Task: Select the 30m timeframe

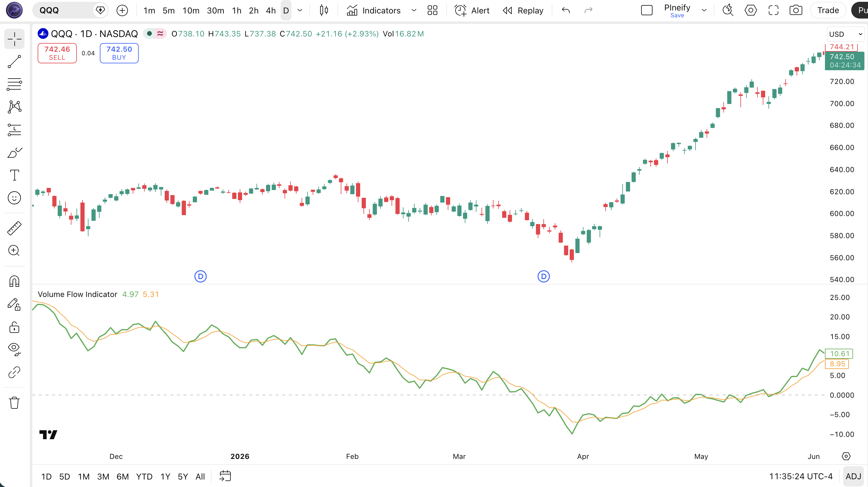Action: click(x=216, y=10)
